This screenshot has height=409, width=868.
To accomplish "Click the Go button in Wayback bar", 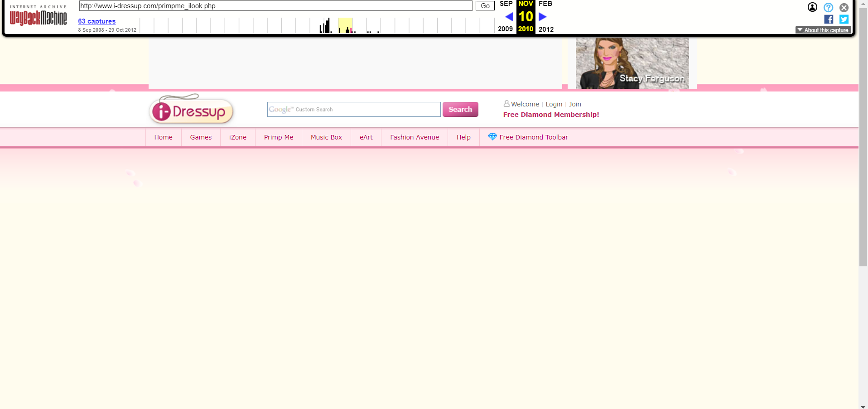I will coord(485,6).
